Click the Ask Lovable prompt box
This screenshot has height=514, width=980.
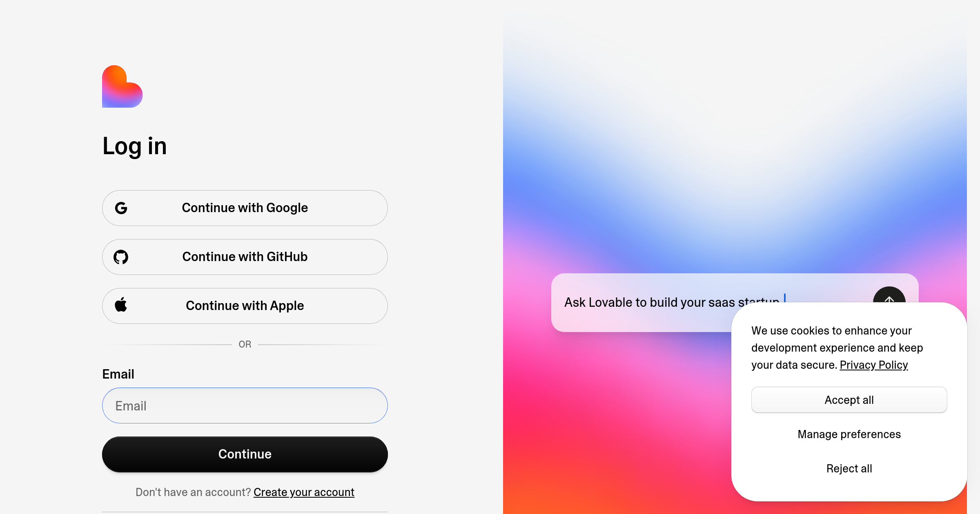coord(641,302)
